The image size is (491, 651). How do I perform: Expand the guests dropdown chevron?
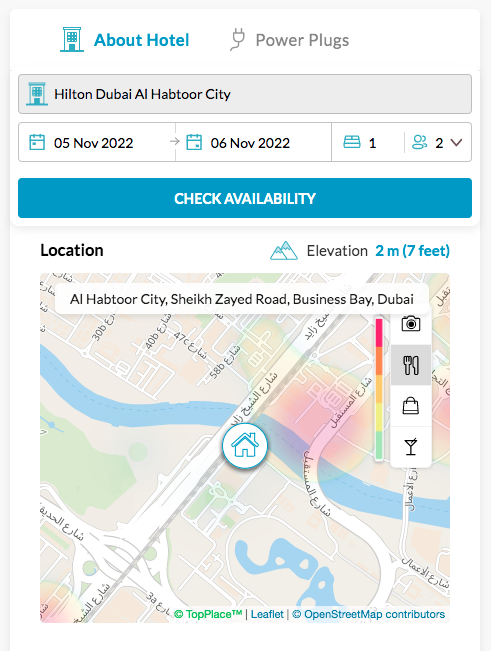[456, 143]
